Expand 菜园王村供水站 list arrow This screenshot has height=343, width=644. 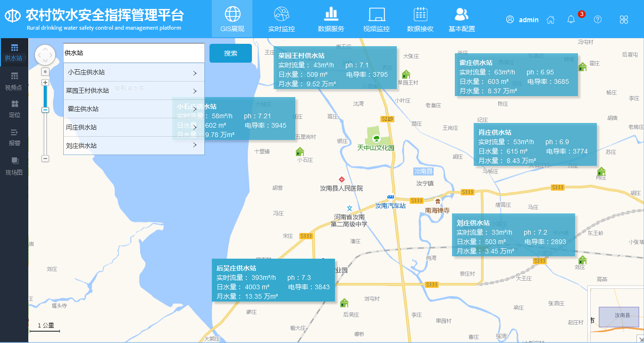coord(195,91)
